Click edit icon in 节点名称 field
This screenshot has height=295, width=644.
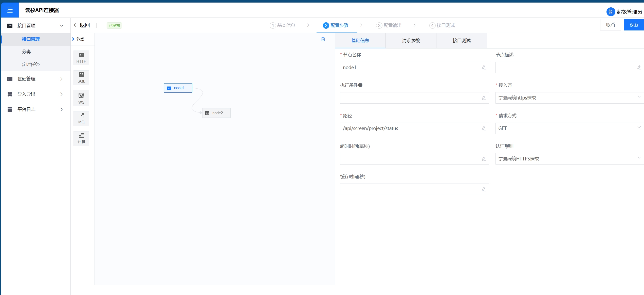click(x=484, y=68)
